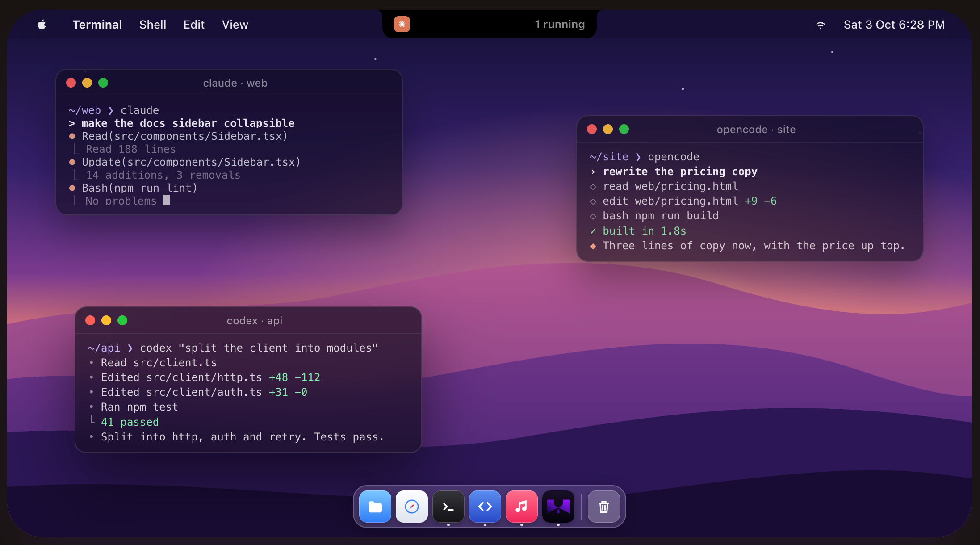This screenshot has height=545, width=980.
Task: Zoom the claude · web window
Action: coord(103,83)
